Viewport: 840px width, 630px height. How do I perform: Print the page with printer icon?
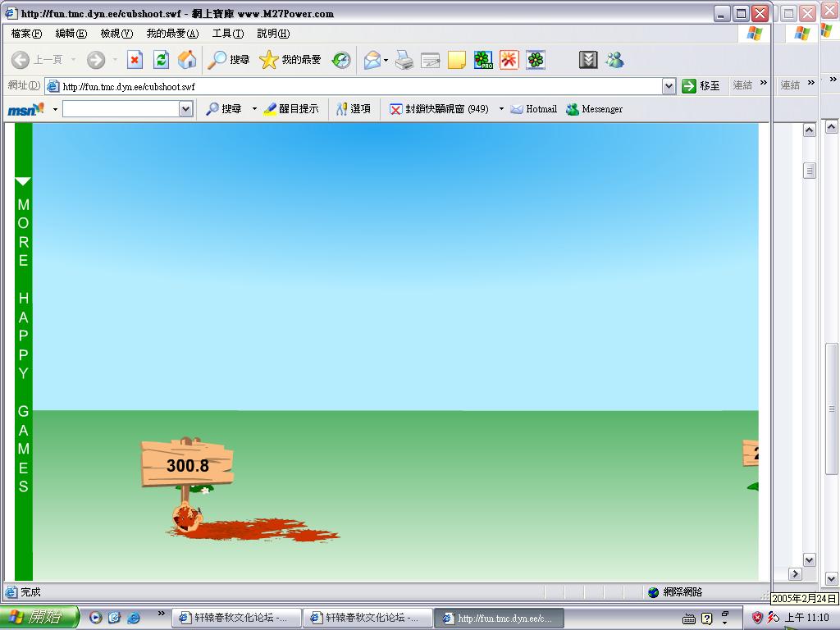click(x=404, y=59)
